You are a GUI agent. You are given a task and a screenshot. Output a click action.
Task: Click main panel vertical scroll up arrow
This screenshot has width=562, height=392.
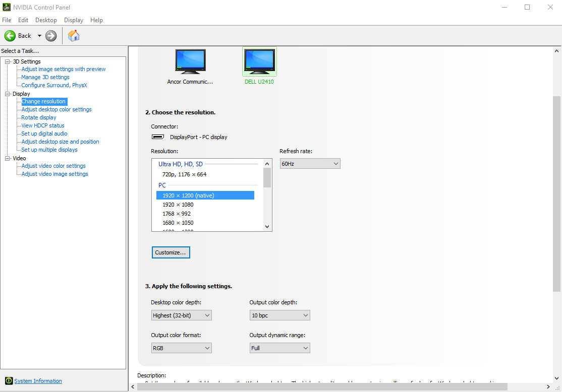pyautogui.click(x=556, y=51)
